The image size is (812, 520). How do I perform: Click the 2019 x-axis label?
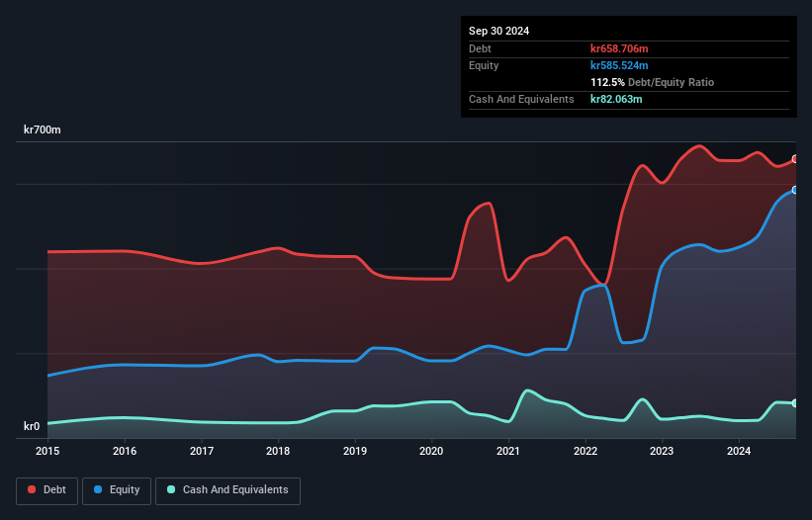click(355, 451)
